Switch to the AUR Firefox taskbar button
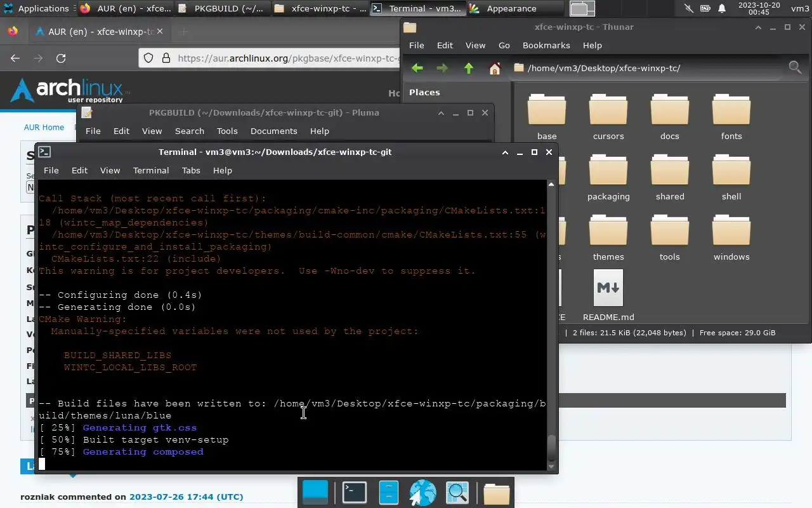This screenshot has height=508, width=812. pos(125,8)
